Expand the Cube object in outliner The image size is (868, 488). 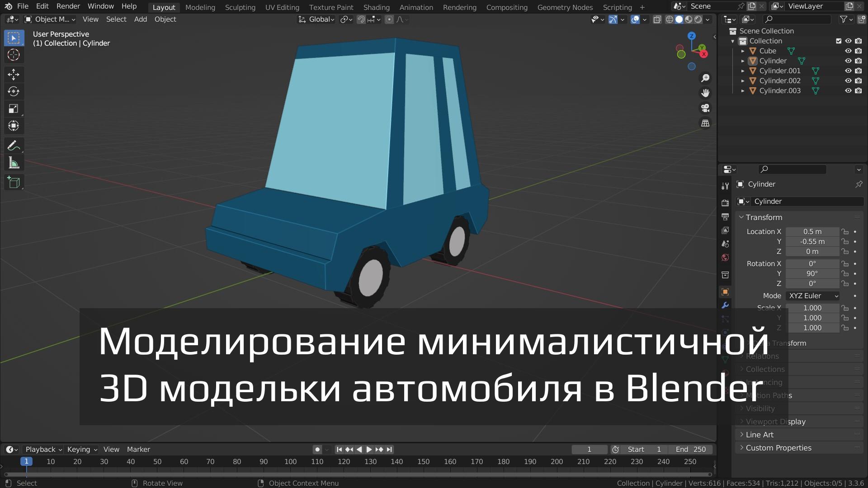[x=744, y=51]
